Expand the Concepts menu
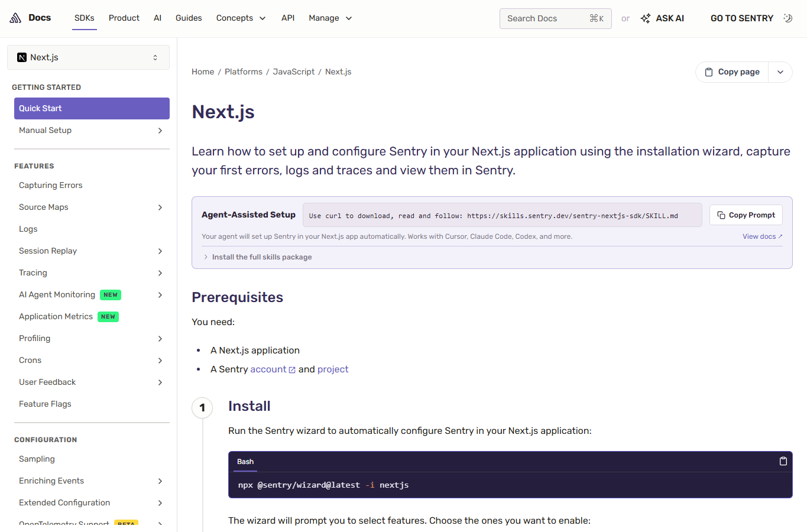This screenshot has width=807, height=532. click(x=241, y=18)
